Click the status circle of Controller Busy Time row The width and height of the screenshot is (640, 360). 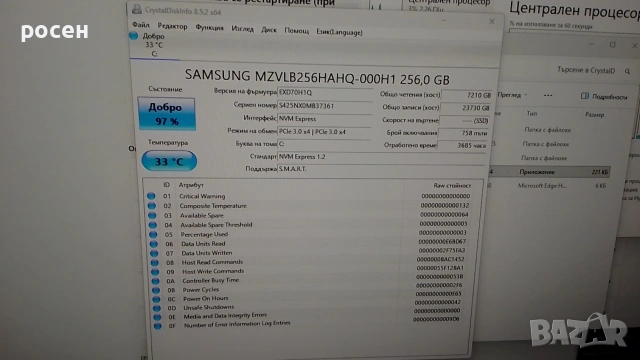155,281
